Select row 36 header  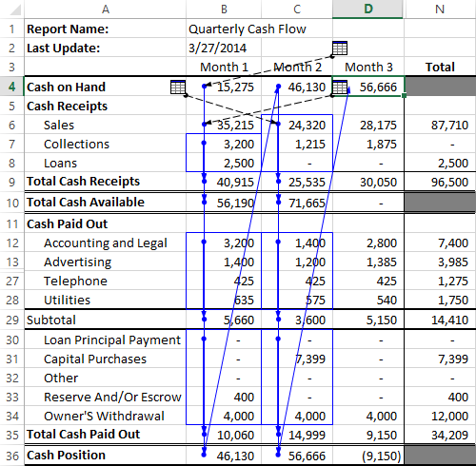tap(12, 456)
